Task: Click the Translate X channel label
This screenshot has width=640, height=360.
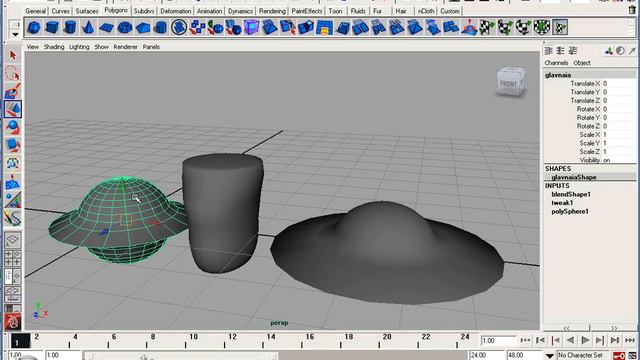Action: tap(585, 83)
